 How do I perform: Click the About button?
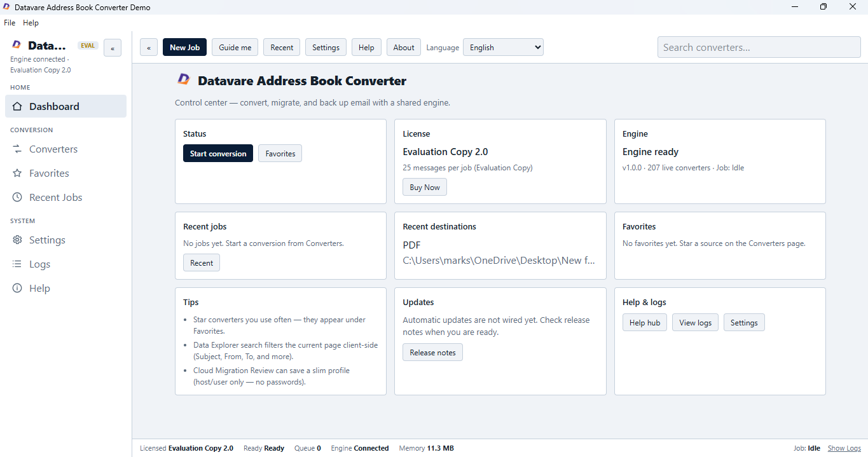point(404,47)
